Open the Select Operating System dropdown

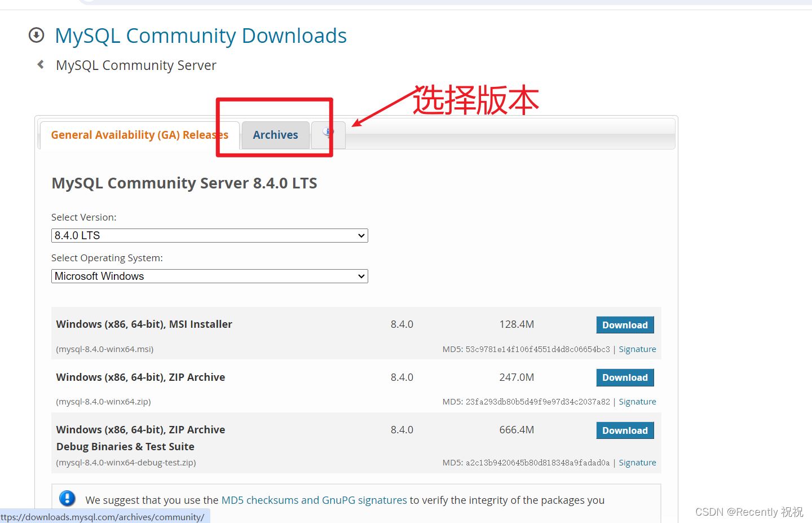coord(210,276)
